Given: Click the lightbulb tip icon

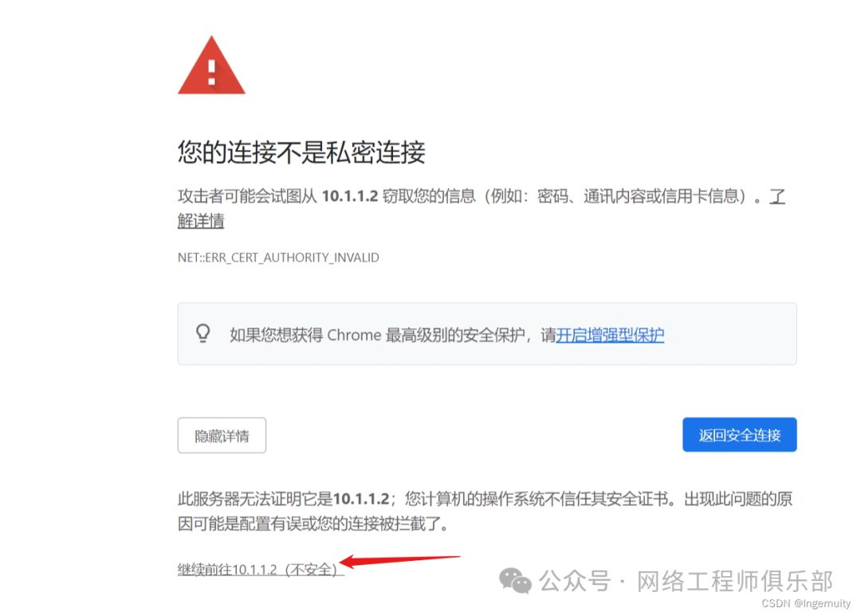Looking at the screenshot, I should pos(203,333).
